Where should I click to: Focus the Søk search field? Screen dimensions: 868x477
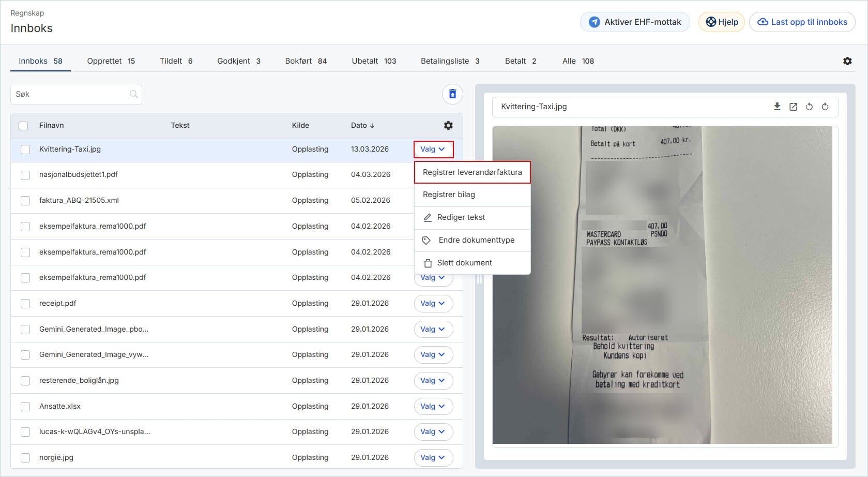tap(76, 94)
